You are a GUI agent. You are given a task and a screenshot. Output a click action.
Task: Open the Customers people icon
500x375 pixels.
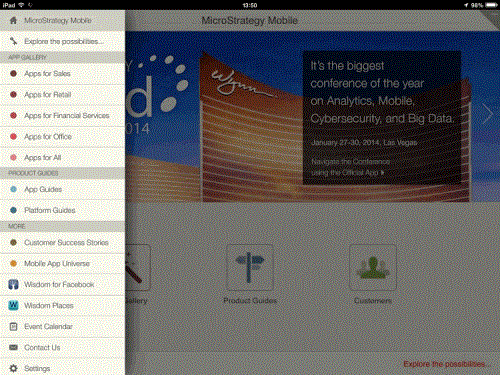373,268
